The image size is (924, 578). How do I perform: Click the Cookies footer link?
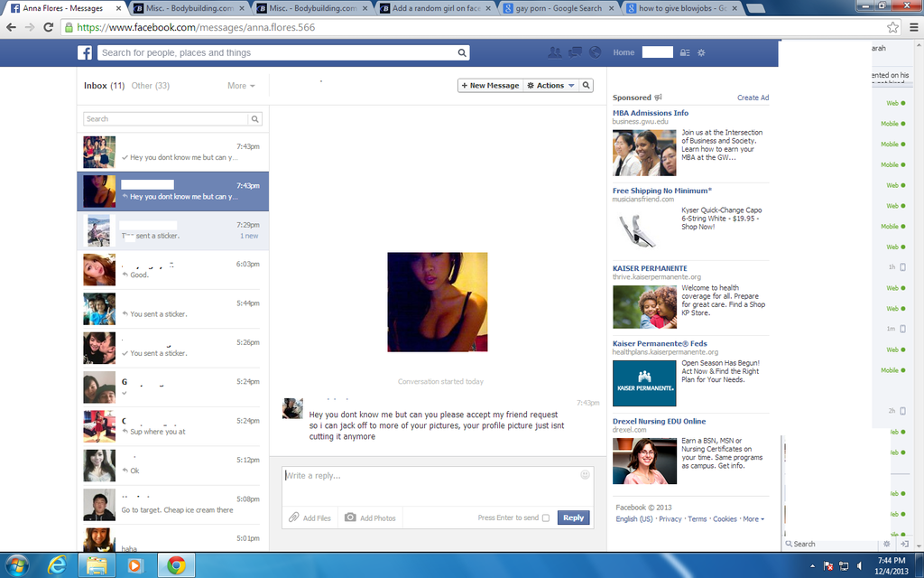725,519
